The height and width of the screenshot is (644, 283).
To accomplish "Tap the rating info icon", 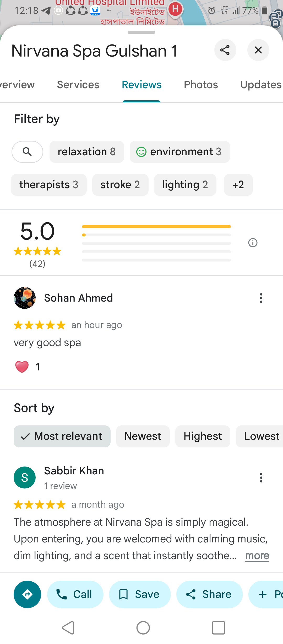I will [x=253, y=243].
